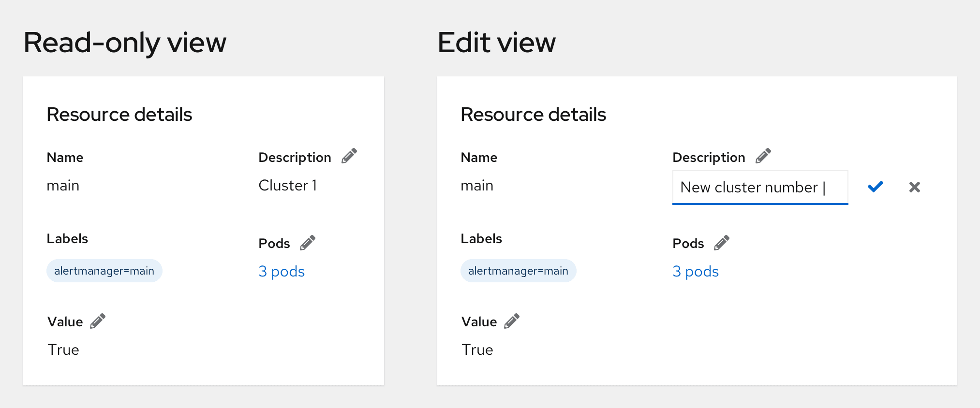This screenshot has height=408, width=980.
Task: Click 'Cluster 1' description text
Action: click(x=288, y=186)
